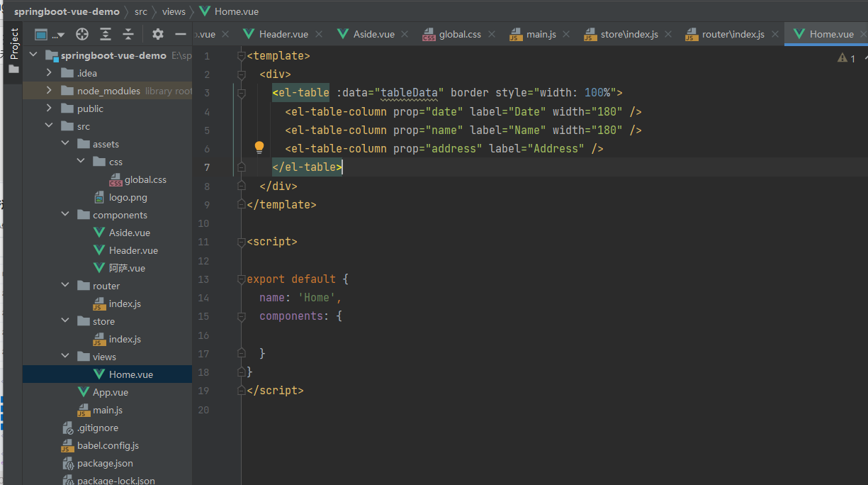Close the main.js tab
Screen dimensions: 868x485
566,34
